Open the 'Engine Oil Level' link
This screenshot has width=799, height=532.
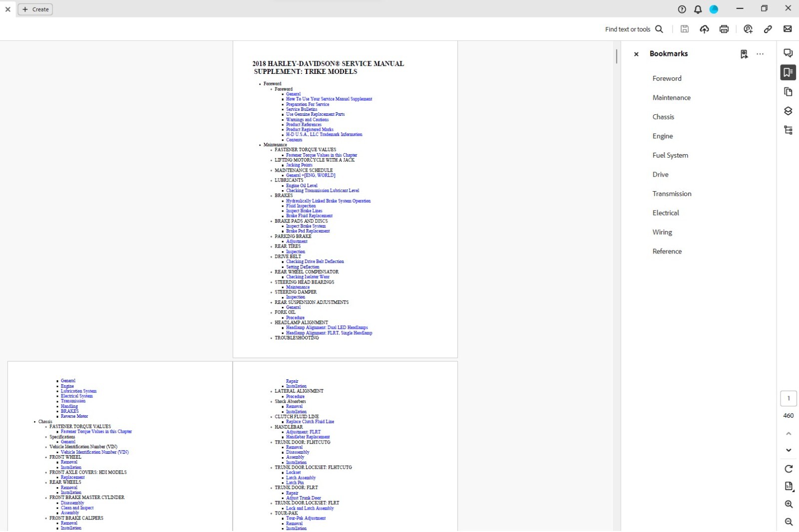point(302,186)
